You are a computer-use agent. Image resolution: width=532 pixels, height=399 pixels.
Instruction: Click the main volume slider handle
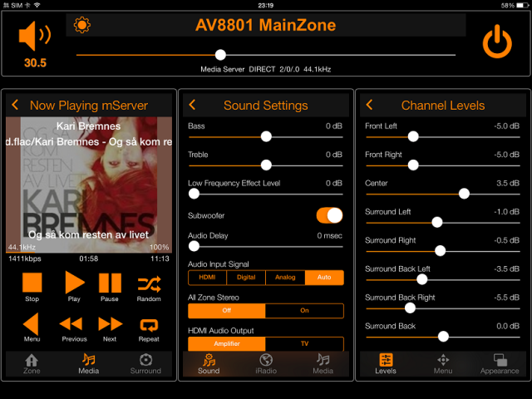220,55
